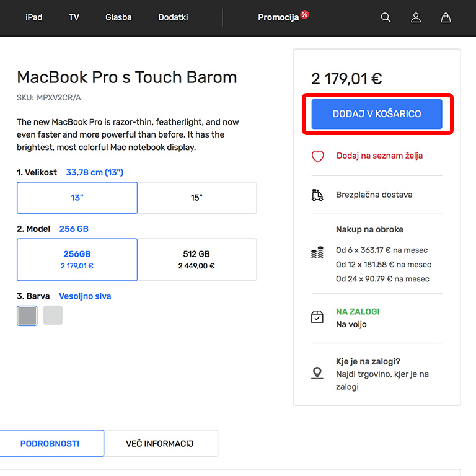
Task: Click the Od 12 x 181.58 € installment
Action: [384, 265]
